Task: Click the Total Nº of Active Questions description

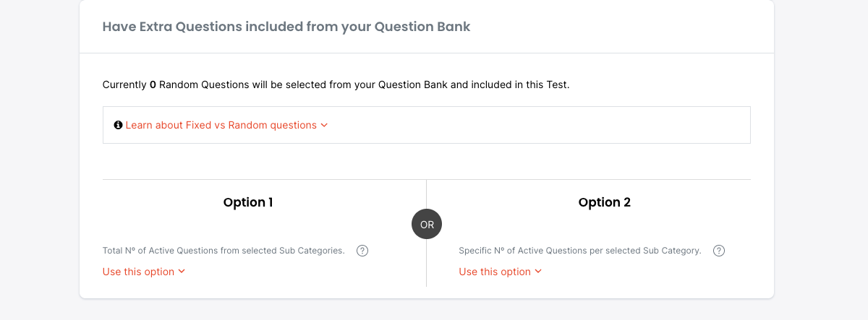Action: (224, 251)
